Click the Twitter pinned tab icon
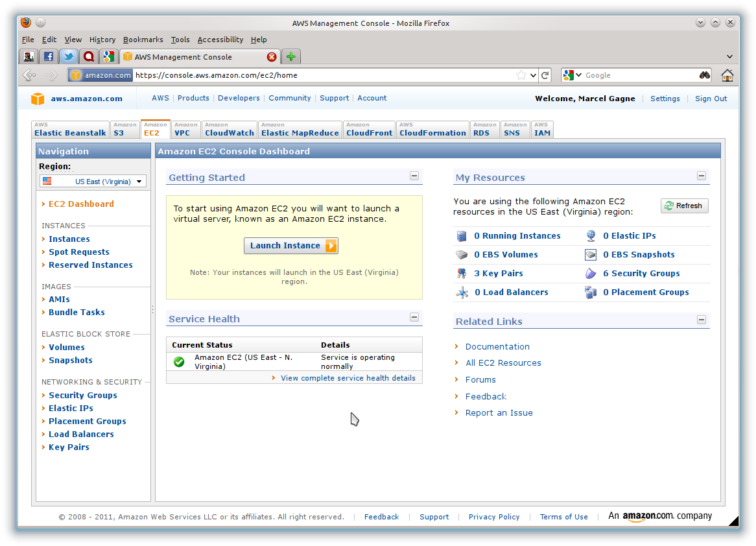This screenshot has height=546, width=756. coord(69,56)
